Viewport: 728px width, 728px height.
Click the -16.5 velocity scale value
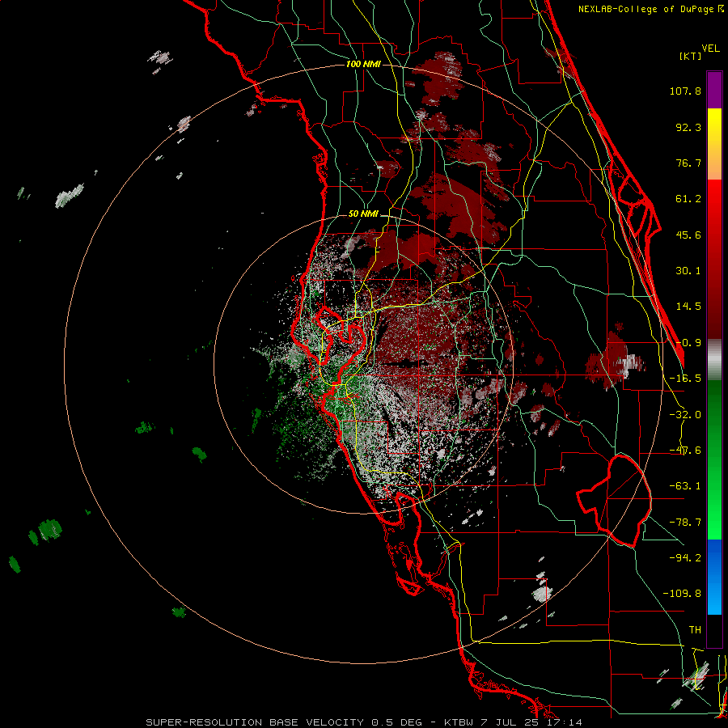(x=685, y=379)
